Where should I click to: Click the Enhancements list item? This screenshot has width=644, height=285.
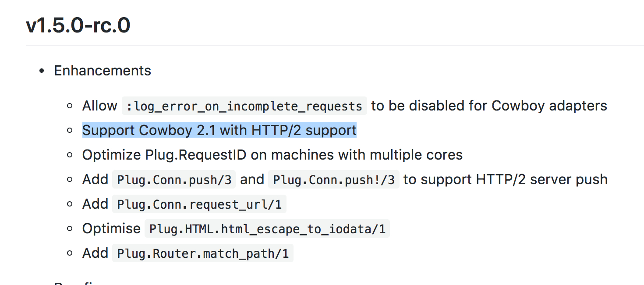[x=103, y=71]
